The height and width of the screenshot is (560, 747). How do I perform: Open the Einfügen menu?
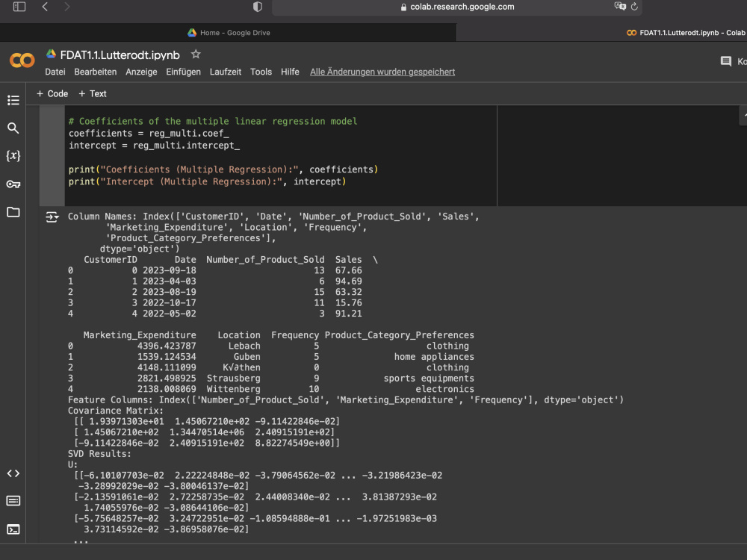(184, 72)
